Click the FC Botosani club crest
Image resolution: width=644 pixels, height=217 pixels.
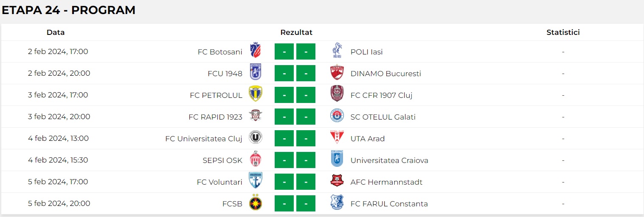255,51
